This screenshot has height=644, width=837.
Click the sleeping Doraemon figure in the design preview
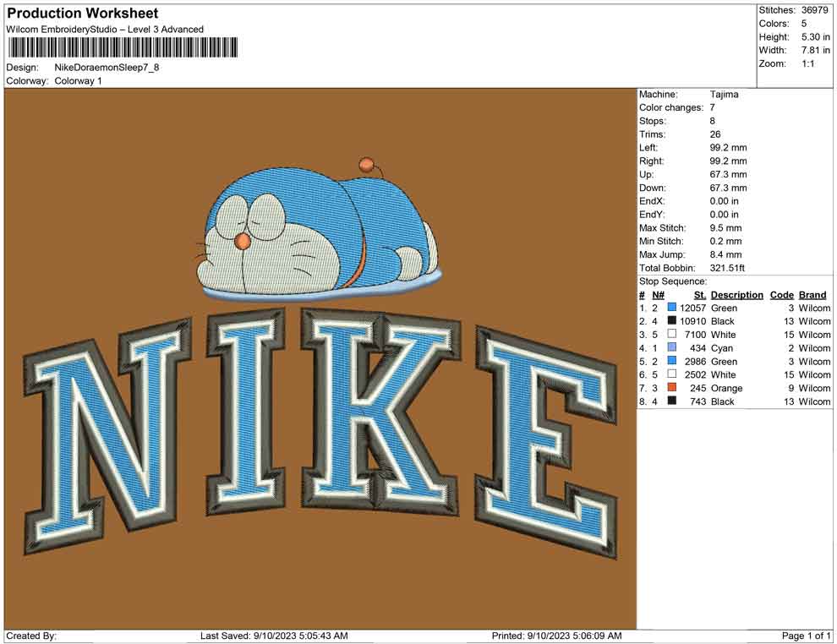coord(320,229)
